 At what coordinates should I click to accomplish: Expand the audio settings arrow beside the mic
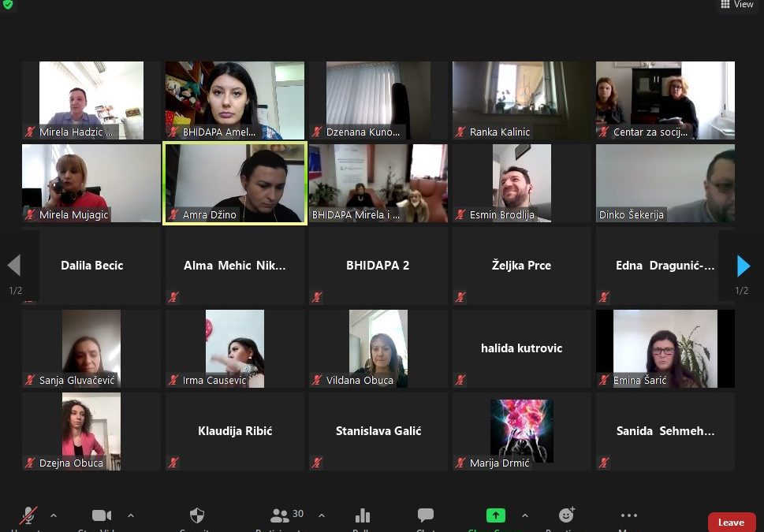coord(54,516)
